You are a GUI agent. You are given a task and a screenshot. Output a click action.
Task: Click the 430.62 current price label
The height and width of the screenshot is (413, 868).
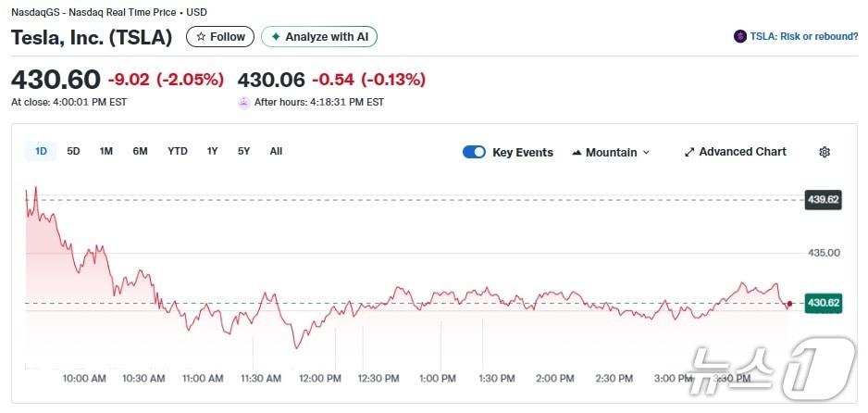pyautogui.click(x=823, y=303)
